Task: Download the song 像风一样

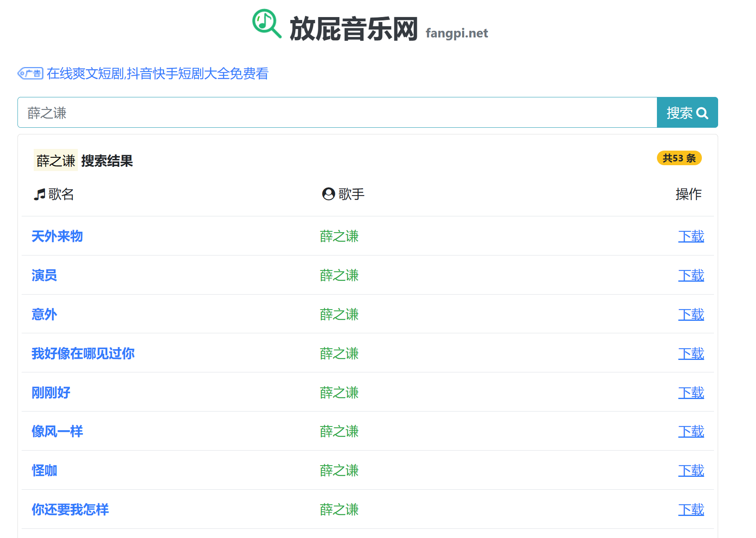Action: pyautogui.click(x=691, y=431)
